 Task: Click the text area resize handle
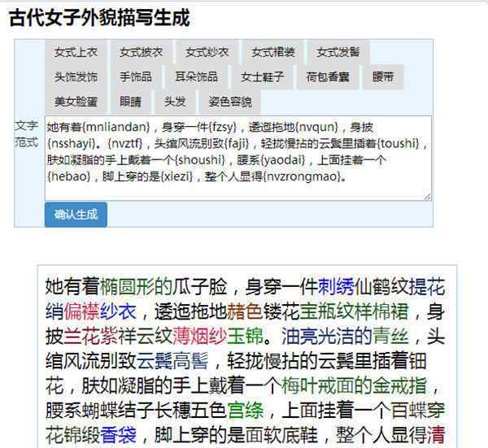(428, 197)
